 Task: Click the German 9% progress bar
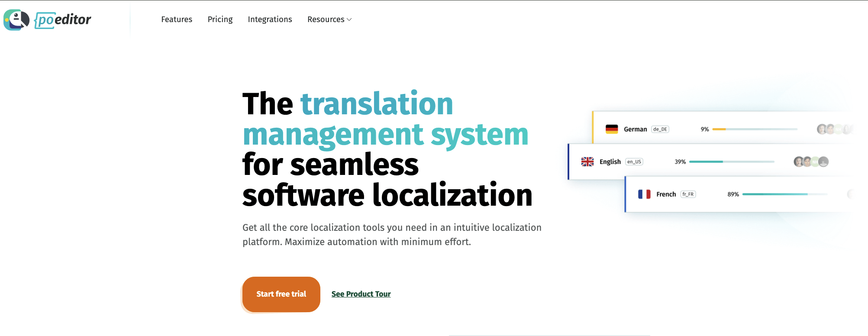point(754,129)
